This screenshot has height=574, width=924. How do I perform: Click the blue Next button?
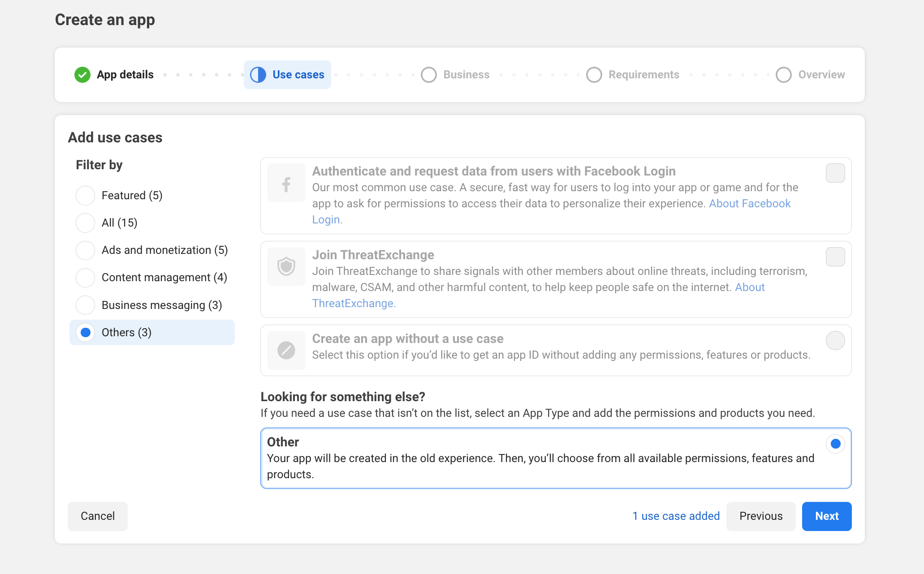point(827,516)
